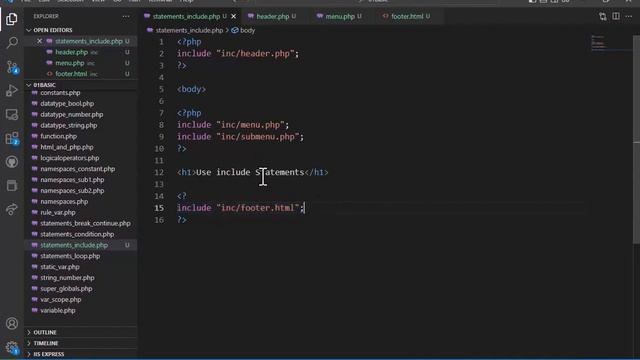Viewport: 640px width, 360px height.
Task: Click line number 12 in gutter
Action: (159, 172)
